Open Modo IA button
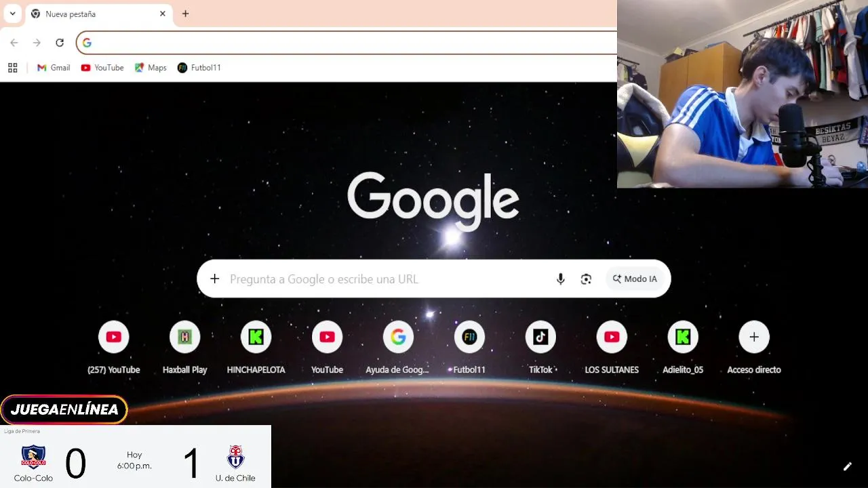Viewport: 868px width, 488px height. tap(635, 279)
